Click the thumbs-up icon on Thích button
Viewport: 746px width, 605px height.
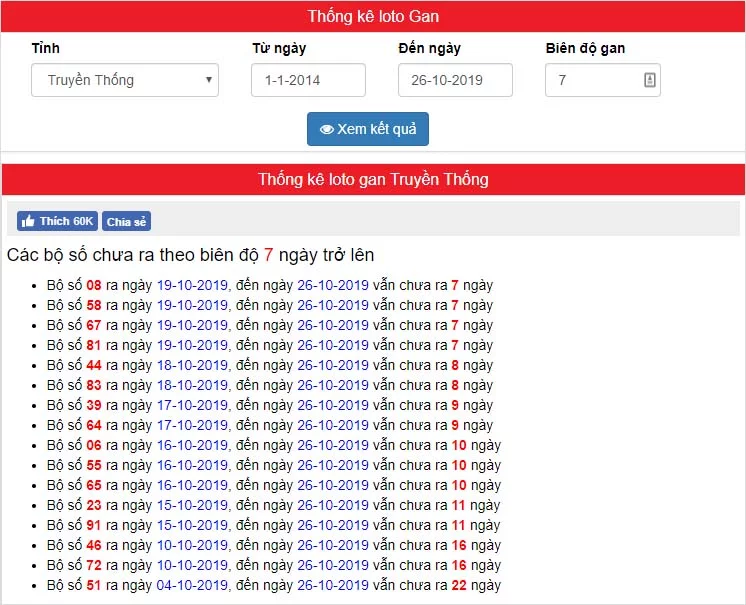point(28,221)
